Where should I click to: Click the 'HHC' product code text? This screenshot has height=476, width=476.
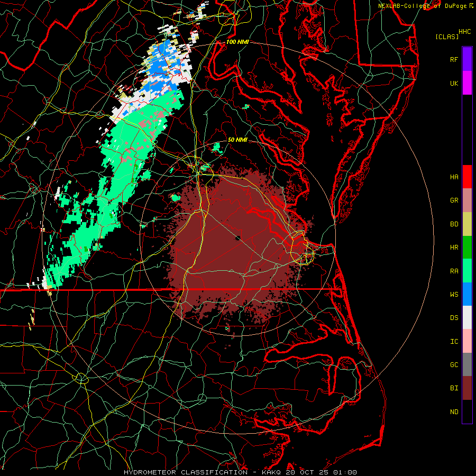(x=465, y=32)
